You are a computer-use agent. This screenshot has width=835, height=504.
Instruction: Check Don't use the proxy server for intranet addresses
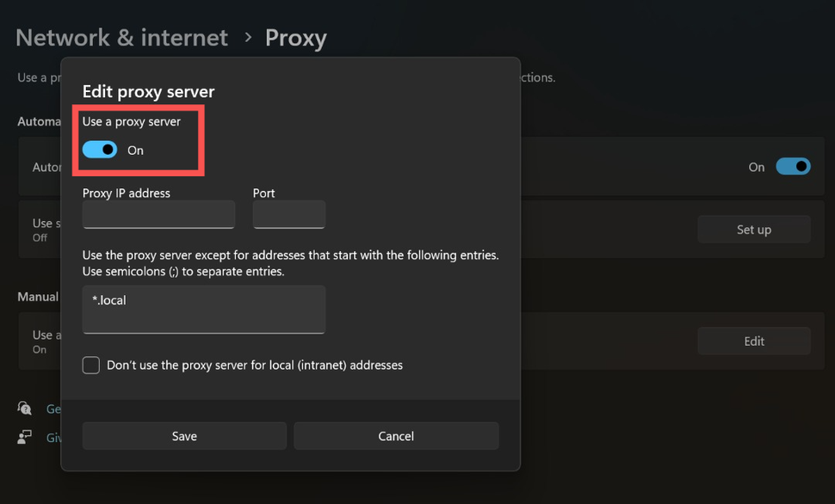pos(90,365)
